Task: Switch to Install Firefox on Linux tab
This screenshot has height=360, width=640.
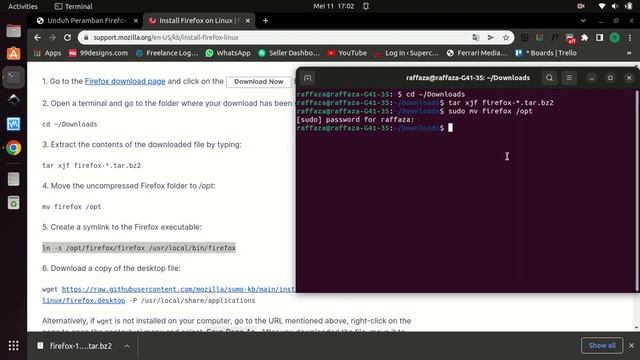Action: click(x=199, y=20)
